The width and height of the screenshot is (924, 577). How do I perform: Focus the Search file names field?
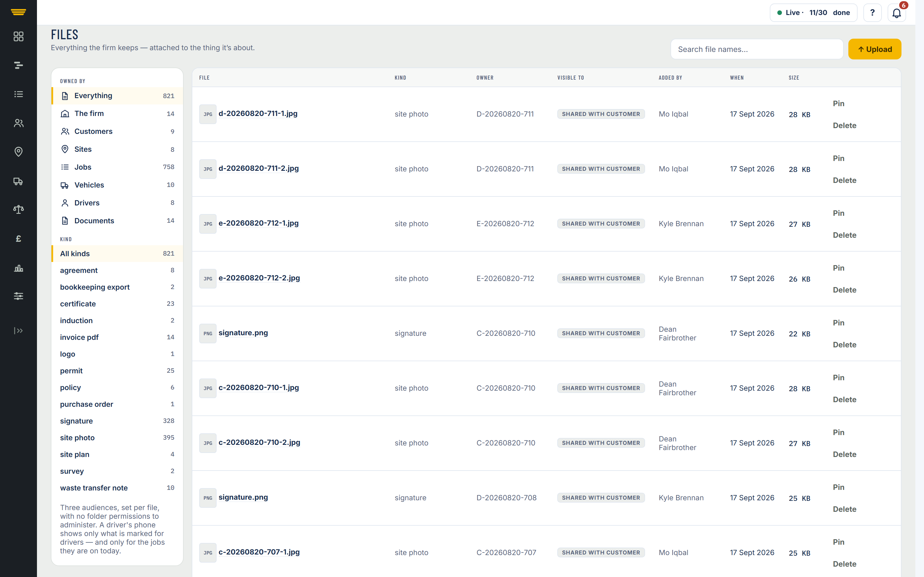(757, 49)
